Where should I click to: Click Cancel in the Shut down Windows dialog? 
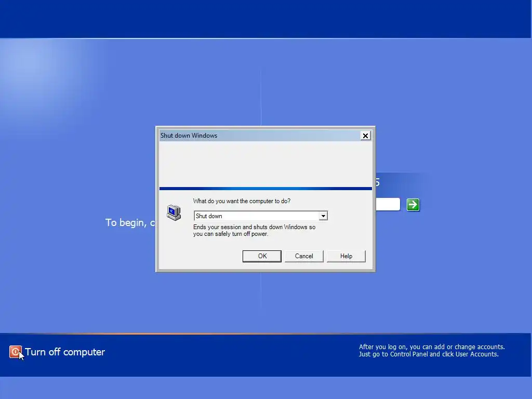click(x=304, y=256)
